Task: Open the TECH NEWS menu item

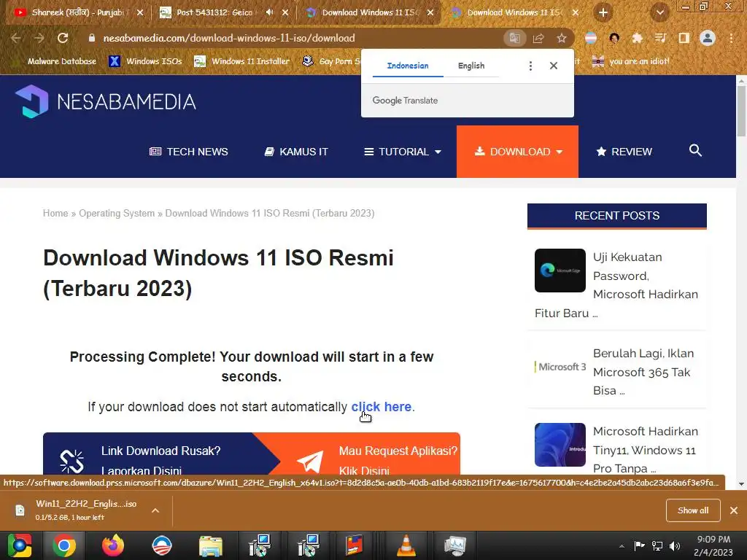Action: coord(189,152)
